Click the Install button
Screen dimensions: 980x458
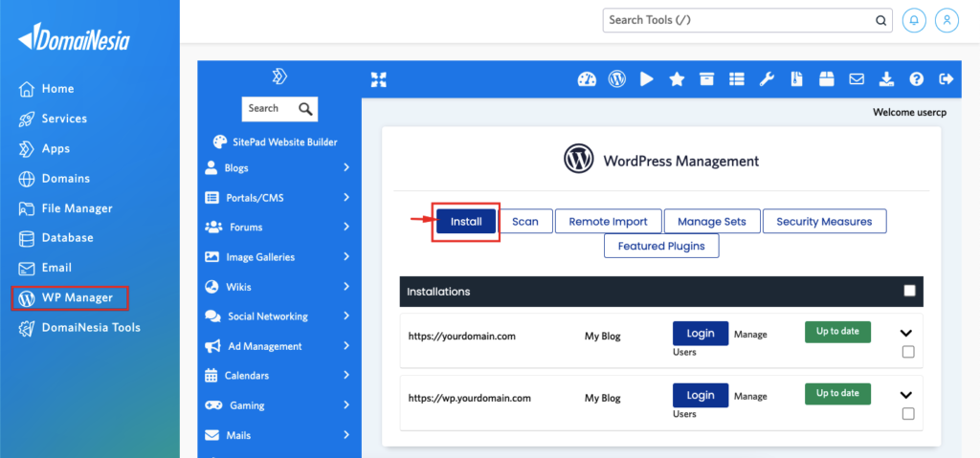click(x=466, y=221)
